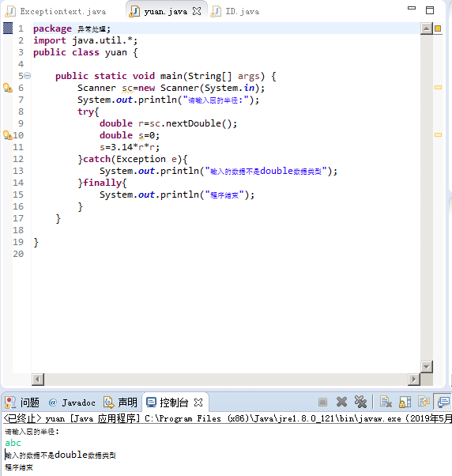This screenshot has width=452, height=476.
Task: Select the yuan.java editor tab
Action: 166,12
